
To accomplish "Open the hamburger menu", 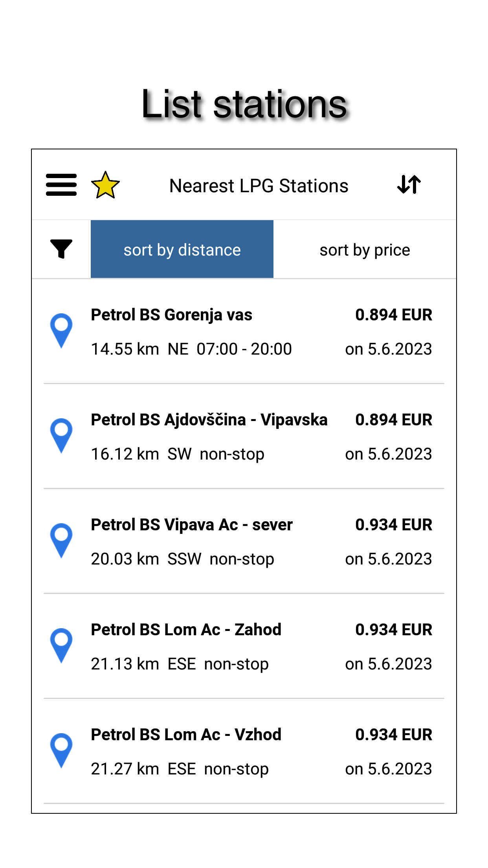I will pyautogui.click(x=61, y=185).
